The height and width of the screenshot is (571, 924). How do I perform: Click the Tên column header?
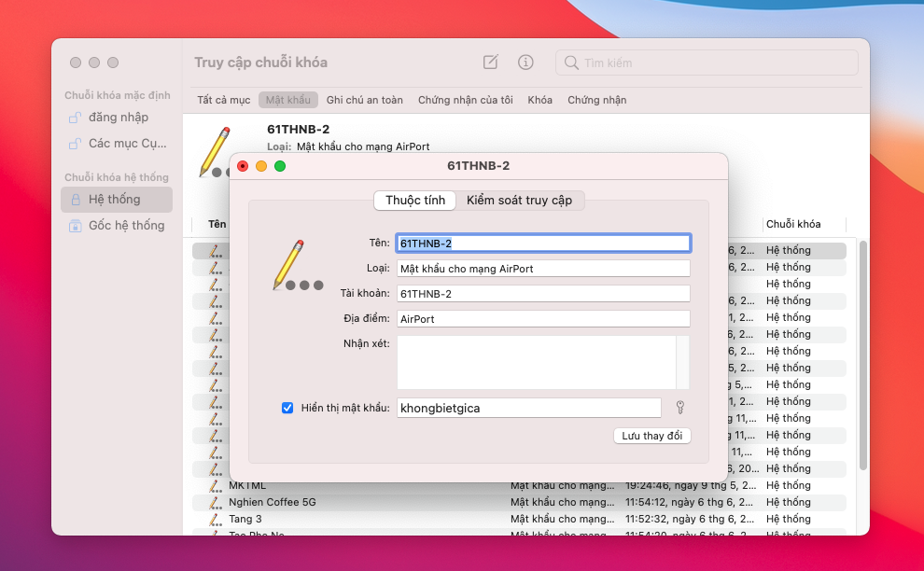coord(217,224)
